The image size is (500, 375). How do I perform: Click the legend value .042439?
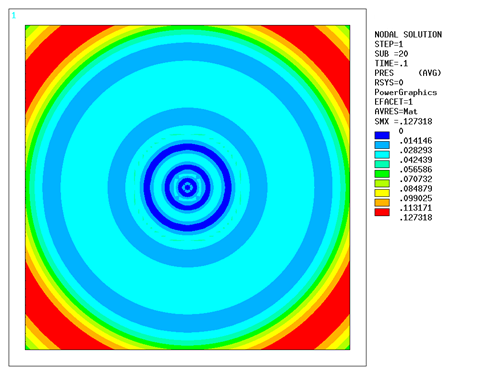(x=416, y=160)
